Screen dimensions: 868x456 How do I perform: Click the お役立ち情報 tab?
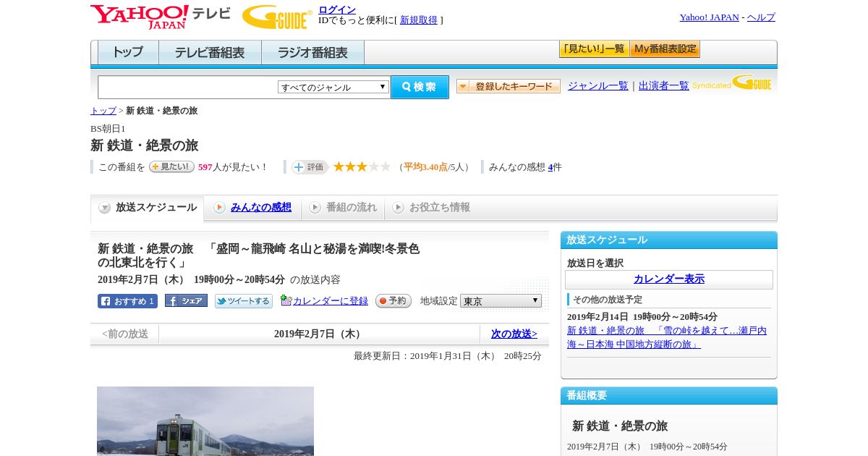(x=431, y=208)
